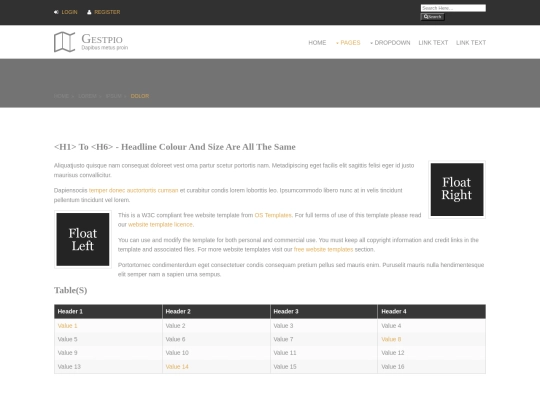The image size is (540, 405).
Task: Focus the Search Here input field
Action: 453,8
